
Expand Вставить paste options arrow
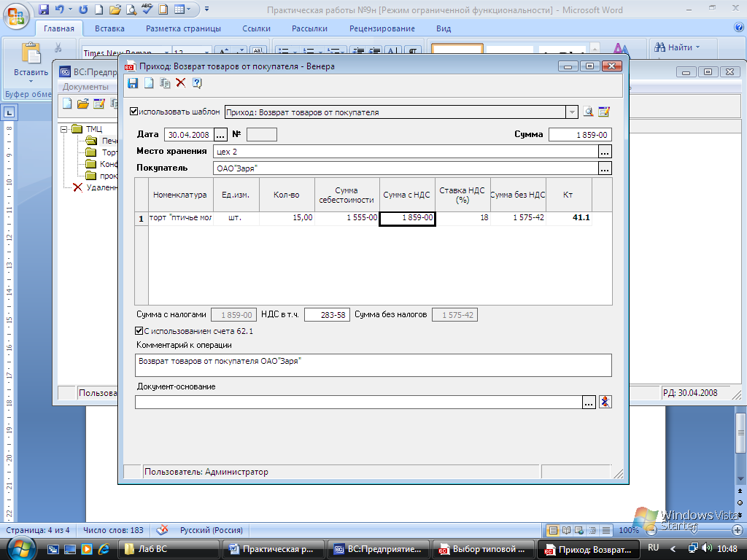31,81
